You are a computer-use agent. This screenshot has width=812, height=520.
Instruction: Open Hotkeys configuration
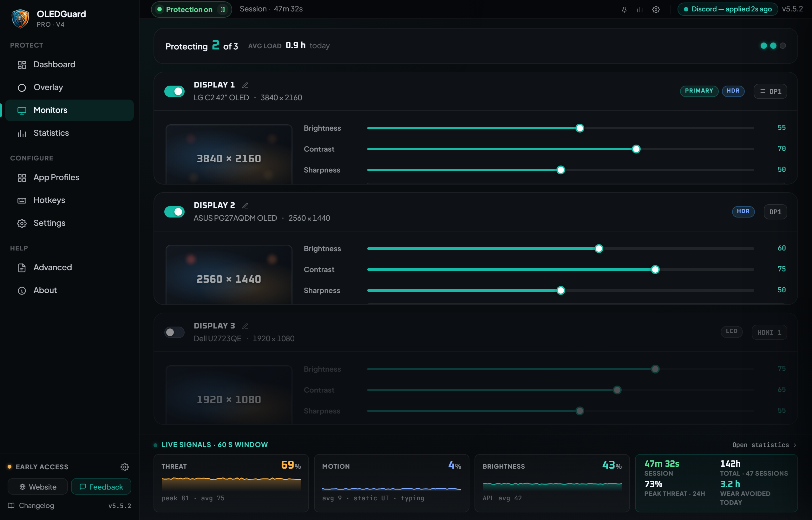click(x=69, y=200)
